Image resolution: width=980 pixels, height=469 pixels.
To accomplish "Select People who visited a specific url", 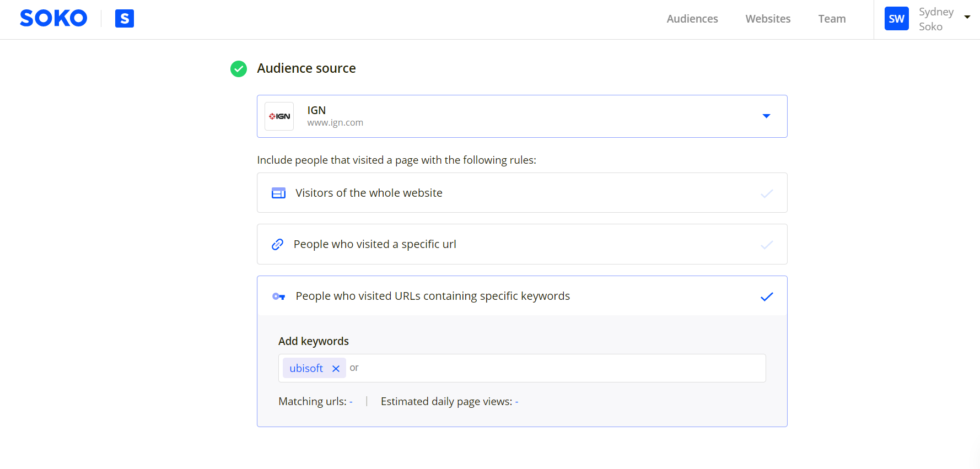I will (375, 244).
